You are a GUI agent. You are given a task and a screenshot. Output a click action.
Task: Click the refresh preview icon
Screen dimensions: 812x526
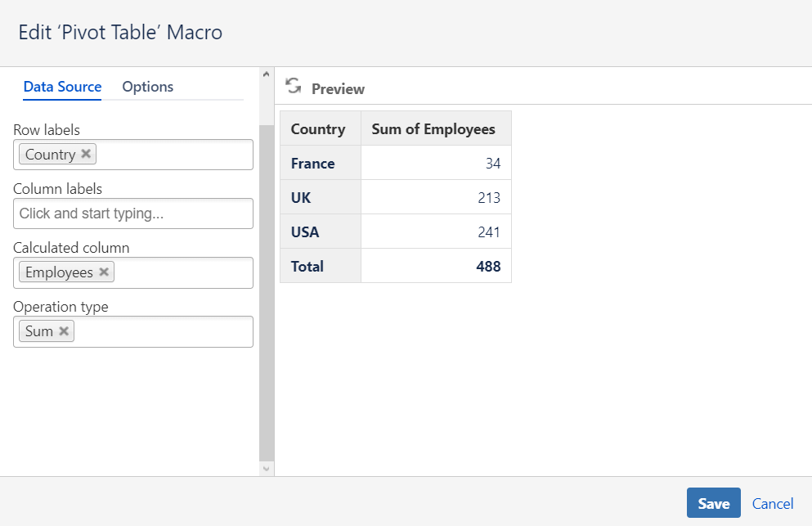[293, 86]
